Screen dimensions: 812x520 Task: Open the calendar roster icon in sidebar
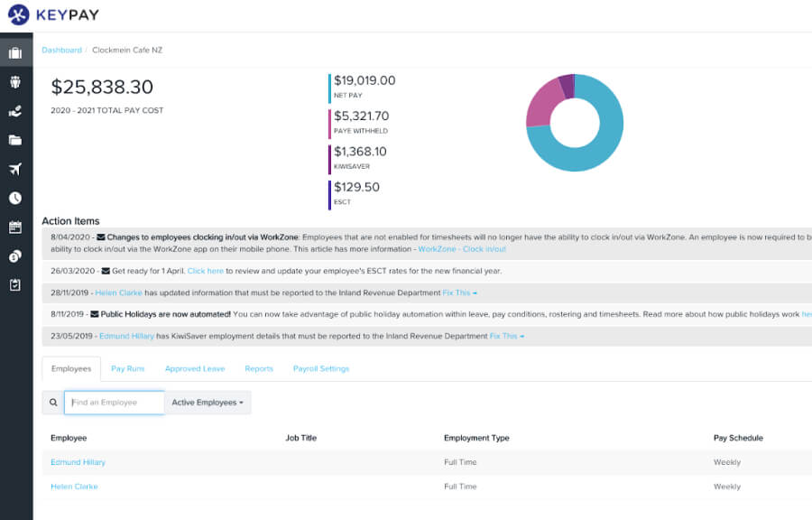click(15, 227)
